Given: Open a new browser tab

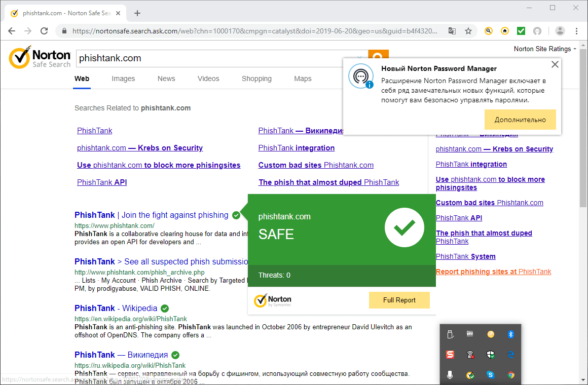Looking at the screenshot, I should tap(137, 13).
